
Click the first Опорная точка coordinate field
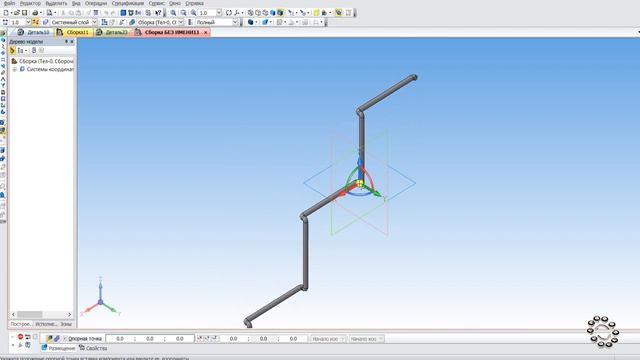[120, 339]
